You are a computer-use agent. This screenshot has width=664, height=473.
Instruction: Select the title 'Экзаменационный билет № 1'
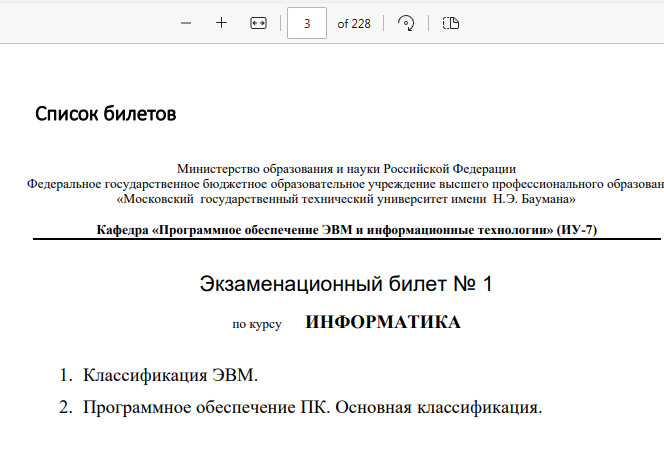tap(346, 284)
